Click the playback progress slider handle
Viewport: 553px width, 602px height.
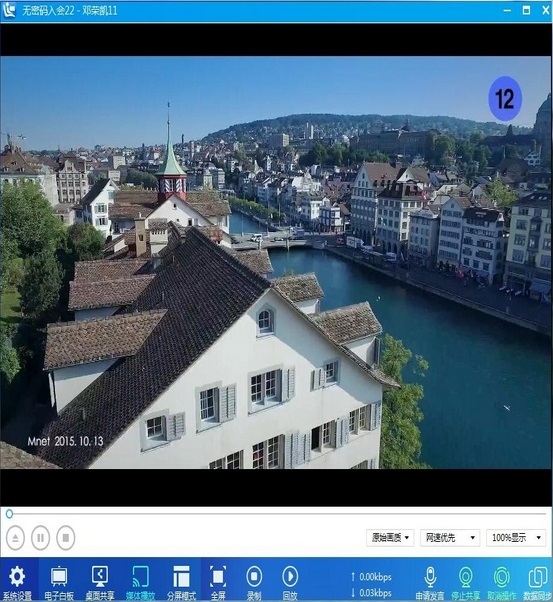10,514
